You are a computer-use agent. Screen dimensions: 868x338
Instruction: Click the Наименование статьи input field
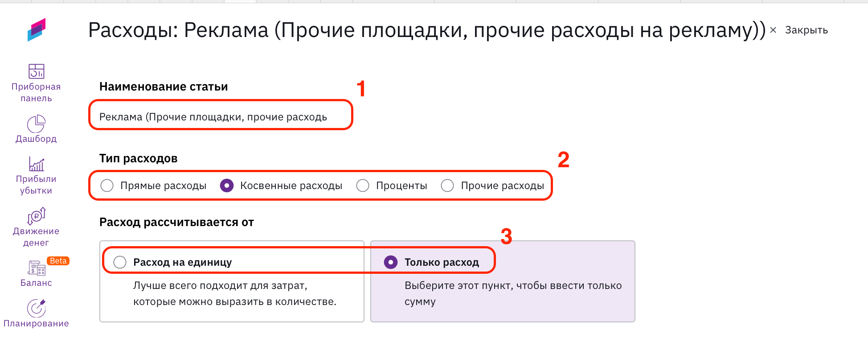tap(221, 117)
